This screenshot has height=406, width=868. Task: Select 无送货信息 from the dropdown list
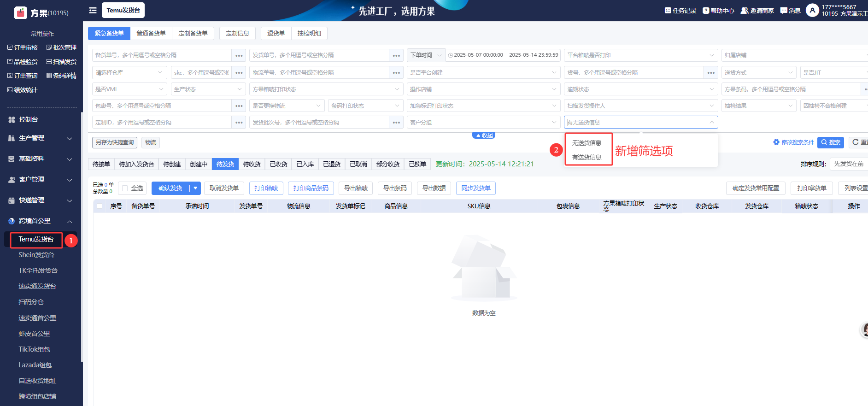click(586, 143)
